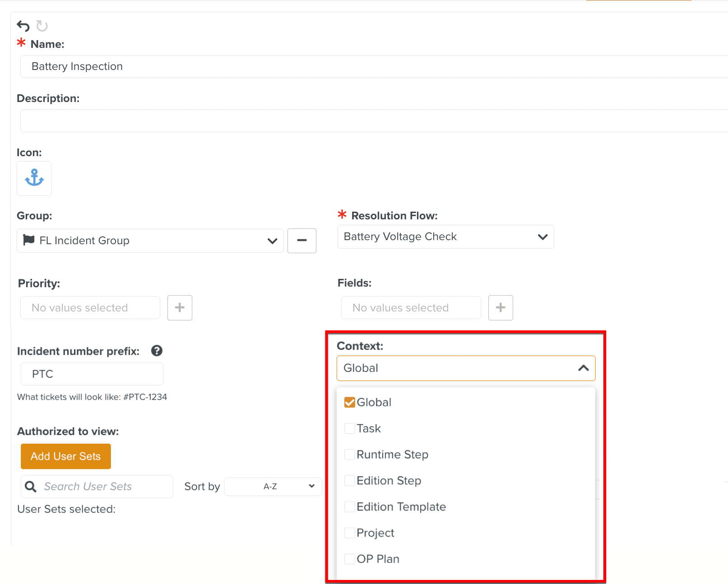Click the flag icon in Group field
Screen dimensions: 728x584
coord(29,240)
